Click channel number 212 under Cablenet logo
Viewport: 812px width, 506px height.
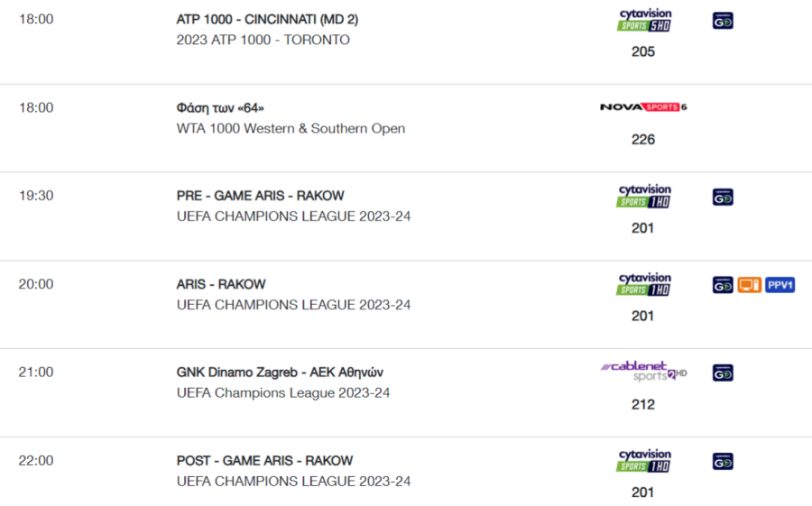pos(643,404)
